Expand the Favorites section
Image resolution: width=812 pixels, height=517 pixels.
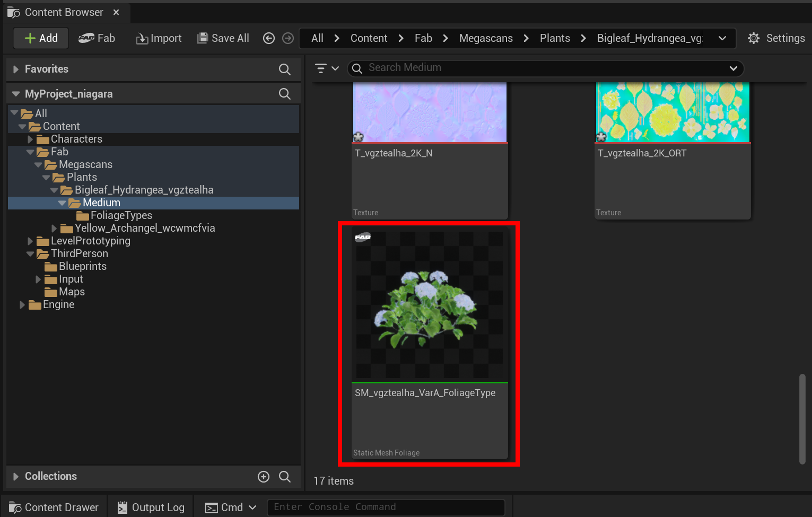click(x=16, y=69)
